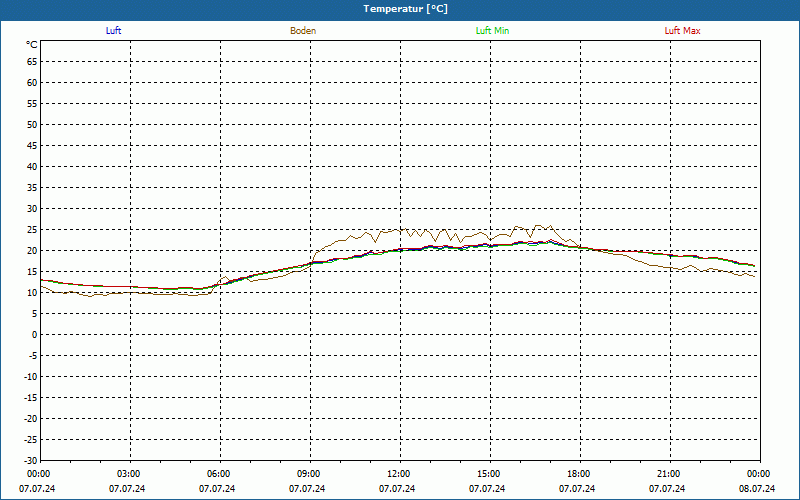Click the 03:00 time label on the x-axis
Screen dimensions: 800x500
tap(131, 474)
